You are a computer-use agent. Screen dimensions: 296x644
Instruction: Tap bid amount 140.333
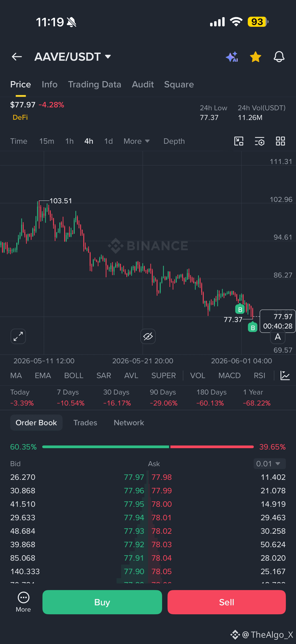tap(25, 571)
